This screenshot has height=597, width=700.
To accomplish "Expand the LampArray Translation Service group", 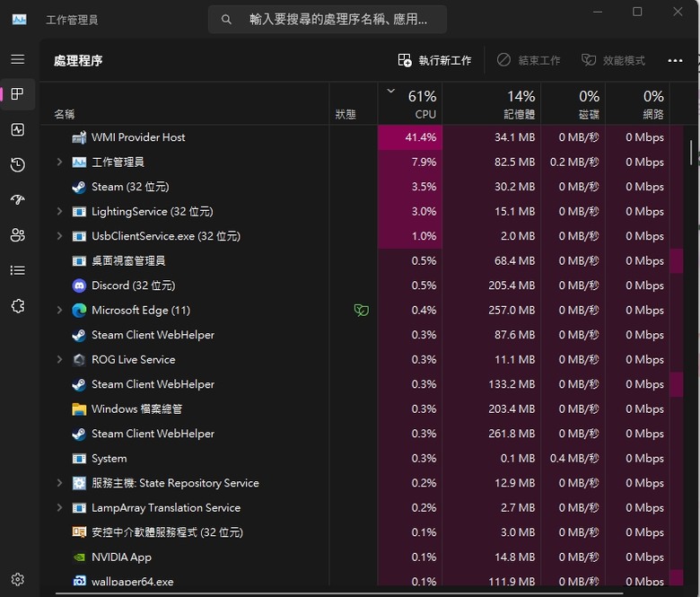I will coord(59,508).
